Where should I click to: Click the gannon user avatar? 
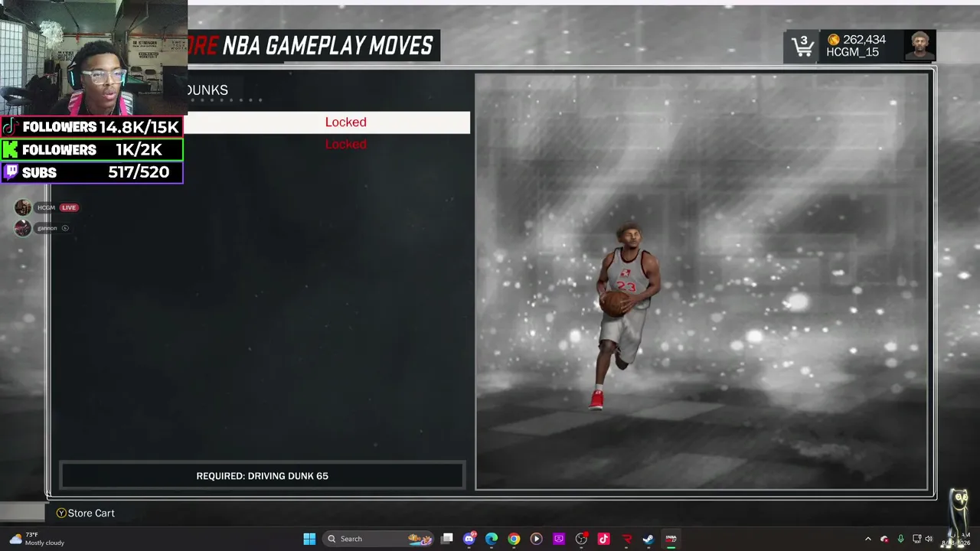click(x=23, y=228)
